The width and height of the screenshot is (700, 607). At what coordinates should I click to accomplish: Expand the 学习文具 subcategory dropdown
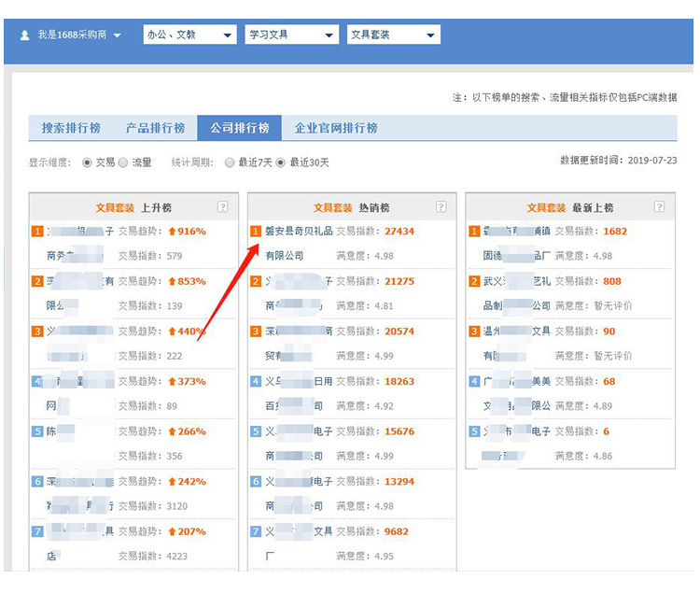point(291,35)
